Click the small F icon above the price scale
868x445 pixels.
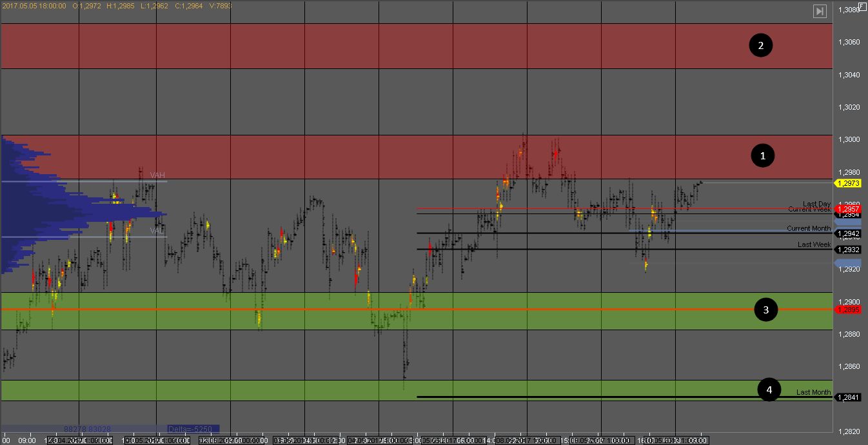point(862,6)
